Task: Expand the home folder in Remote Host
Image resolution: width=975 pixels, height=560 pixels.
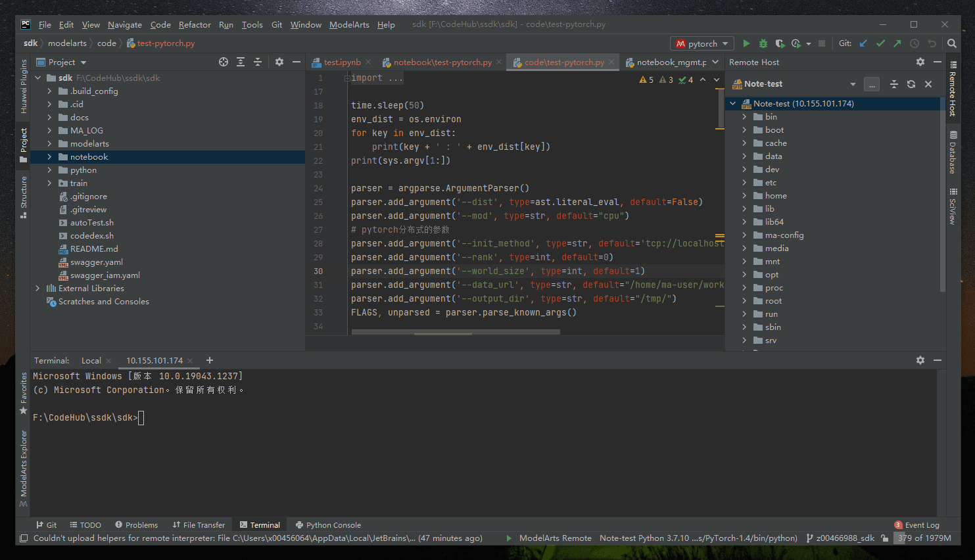Action: click(x=744, y=196)
